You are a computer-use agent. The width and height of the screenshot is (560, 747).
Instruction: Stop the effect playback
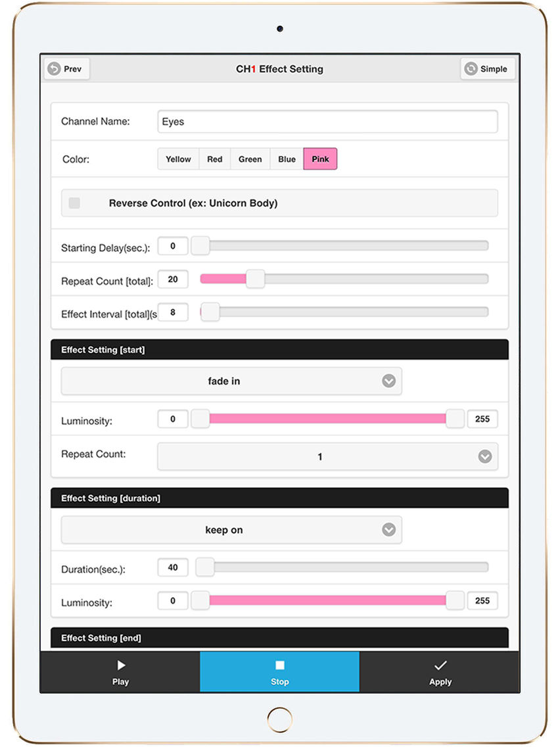click(279, 672)
